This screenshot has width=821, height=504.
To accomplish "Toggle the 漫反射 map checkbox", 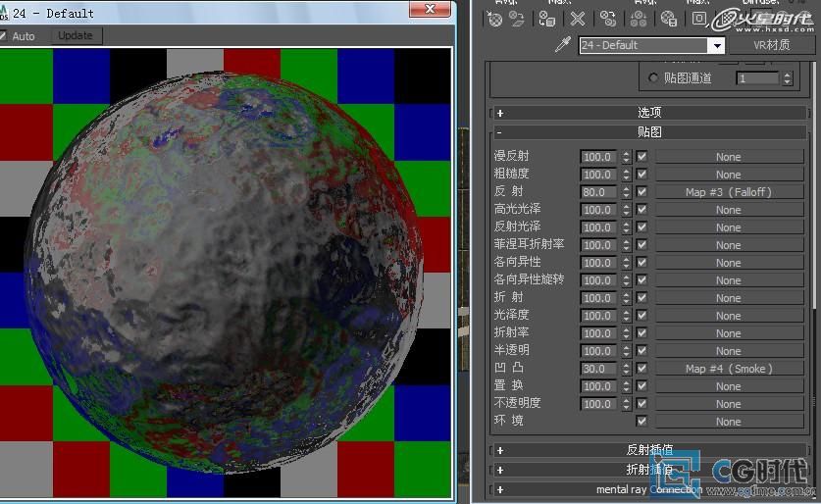I will coord(641,157).
